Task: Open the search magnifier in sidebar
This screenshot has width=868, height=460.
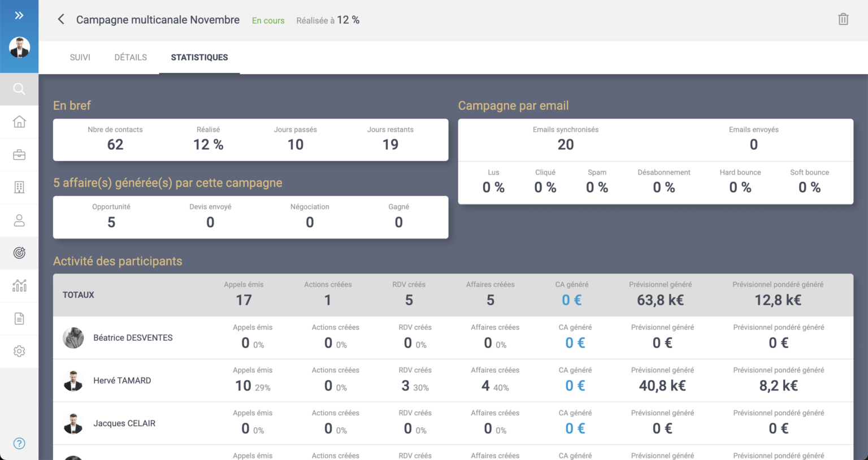Action: click(19, 89)
